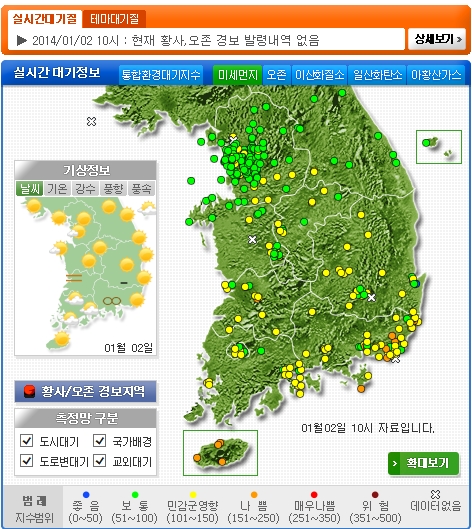
Task: Click the orange legend dot for 나쁨
Action: coord(254,495)
